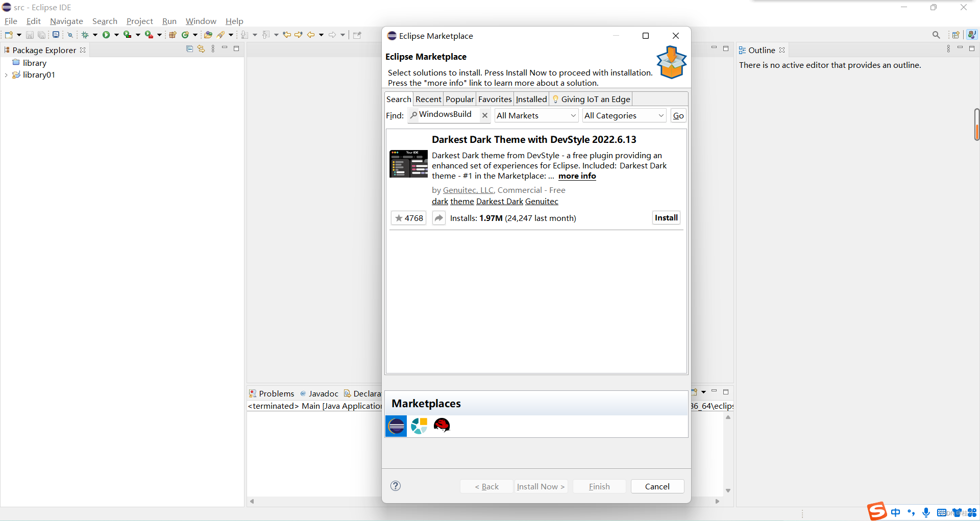Open the New file dropdown arrow
980x521 pixels.
[x=19, y=35]
